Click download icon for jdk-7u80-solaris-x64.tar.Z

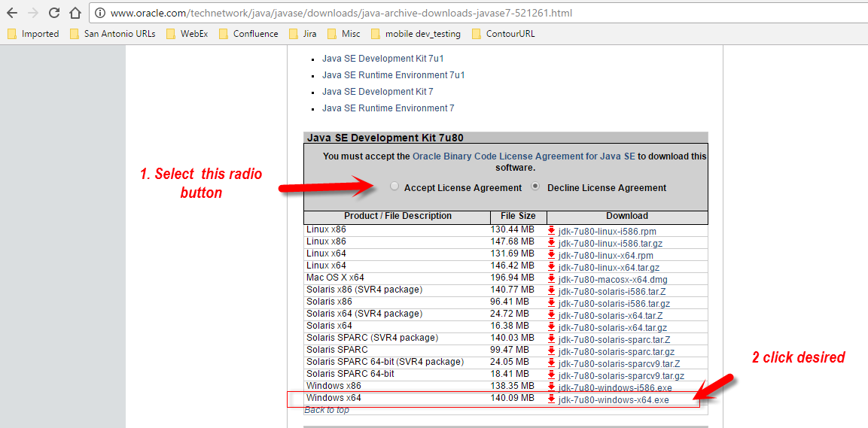pos(551,315)
